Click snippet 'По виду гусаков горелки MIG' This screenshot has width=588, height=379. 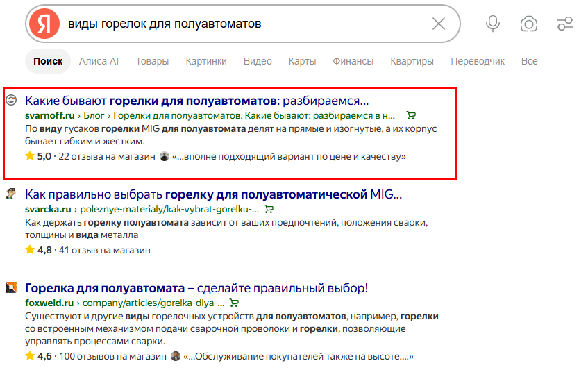pos(231,135)
